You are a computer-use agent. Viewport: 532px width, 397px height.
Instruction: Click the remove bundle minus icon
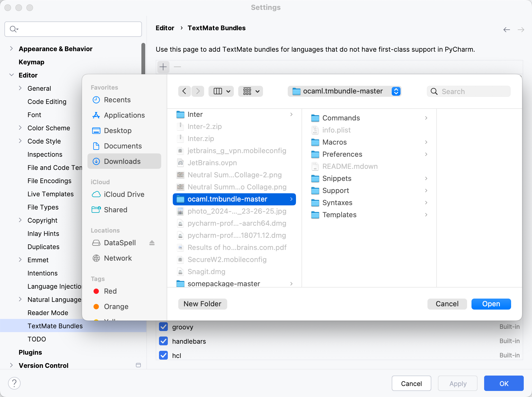point(177,67)
